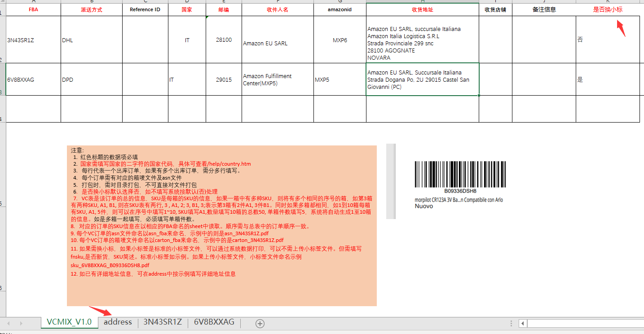Open the 6V8BXXAG sheet tab
644x334 pixels.
click(x=214, y=322)
